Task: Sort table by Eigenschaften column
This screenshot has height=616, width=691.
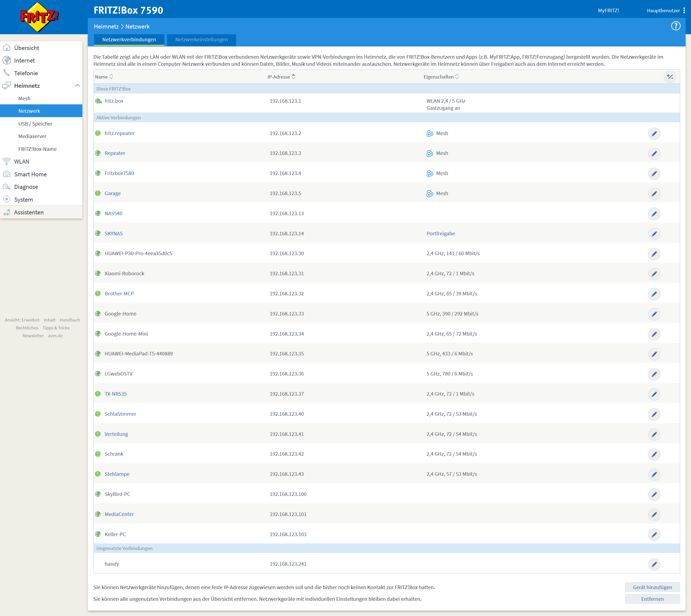Action: [x=441, y=77]
